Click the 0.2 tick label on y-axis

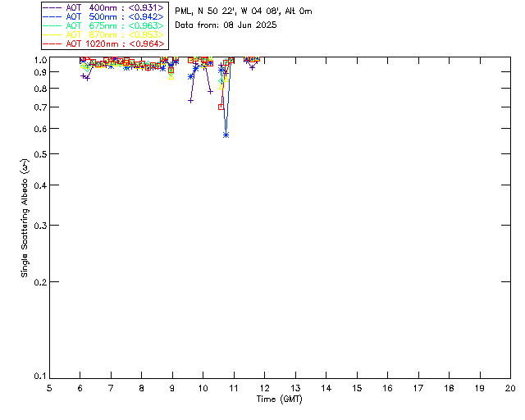pos(40,282)
